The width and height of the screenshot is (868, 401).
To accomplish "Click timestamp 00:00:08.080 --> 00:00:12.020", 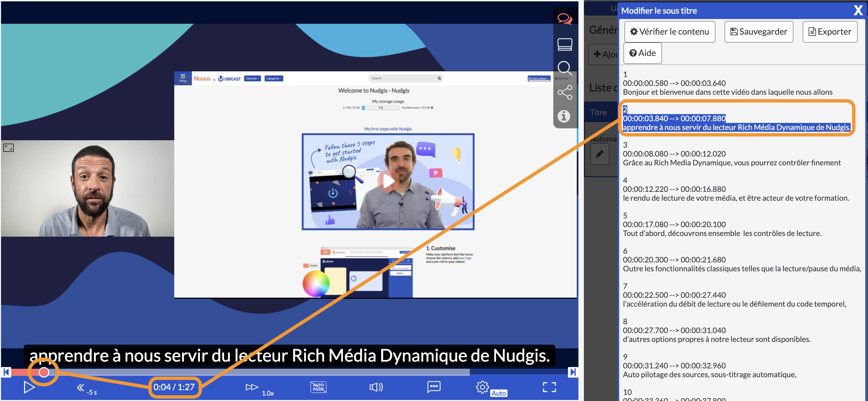I will (674, 154).
